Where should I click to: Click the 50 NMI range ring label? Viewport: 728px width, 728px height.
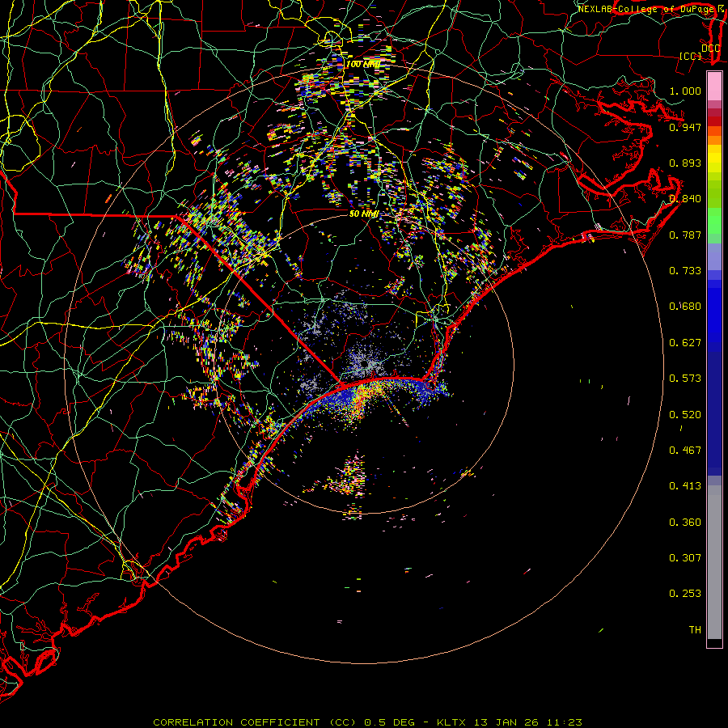pos(364,214)
